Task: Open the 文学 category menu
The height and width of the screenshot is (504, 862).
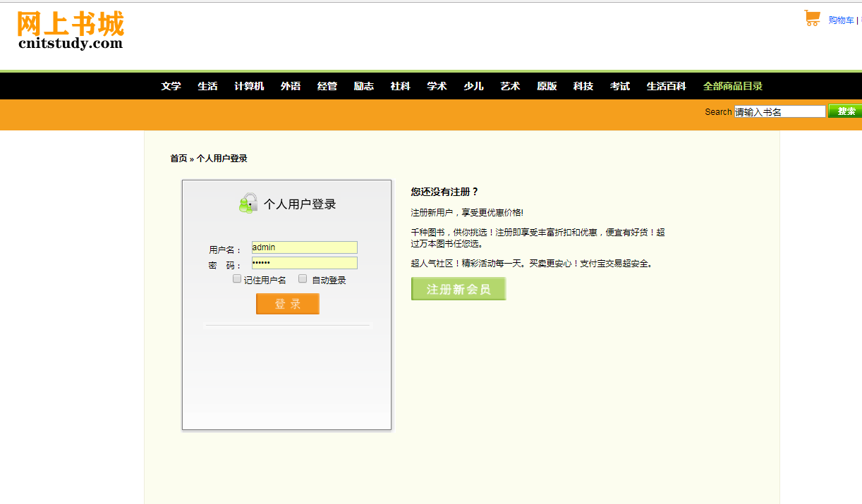Action: (x=171, y=86)
